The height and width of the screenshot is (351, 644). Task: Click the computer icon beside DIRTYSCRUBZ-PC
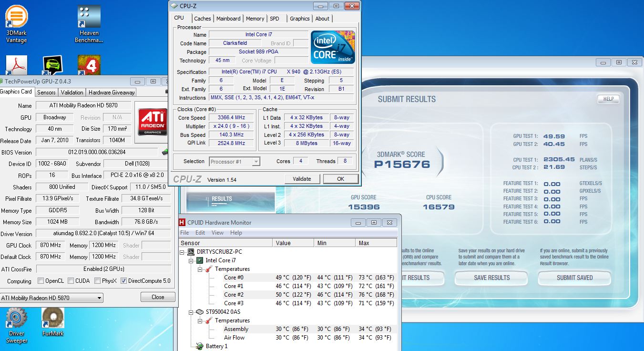pyautogui.click(x=192, y=252)
